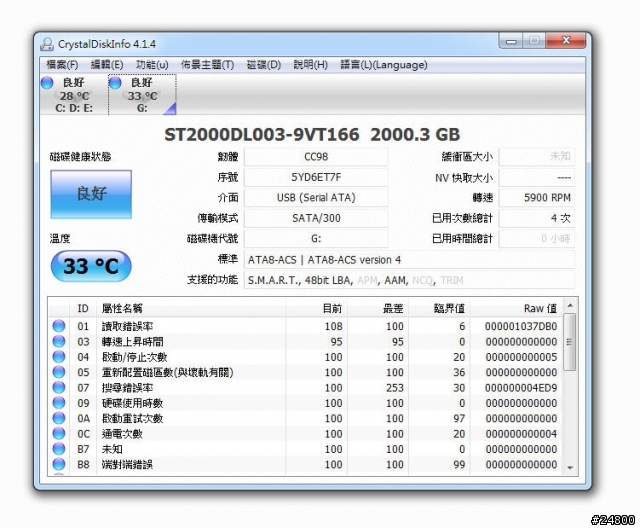Viewport: 640px width, 528px height.
Task: Click raw value 000001037DB0
Action: pos(521,326)
